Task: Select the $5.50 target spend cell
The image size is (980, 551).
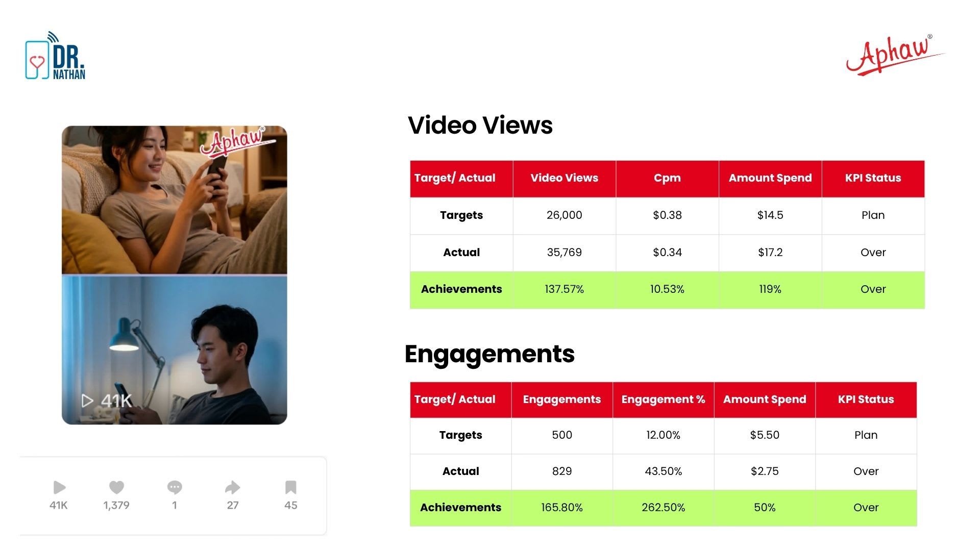Action: pyautogui.click(x=765, y=435)
